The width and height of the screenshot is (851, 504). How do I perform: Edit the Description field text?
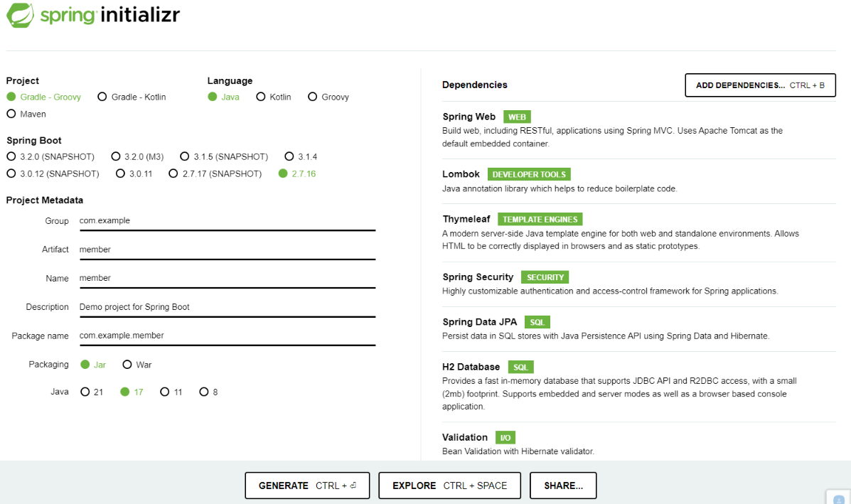point(228,307)
